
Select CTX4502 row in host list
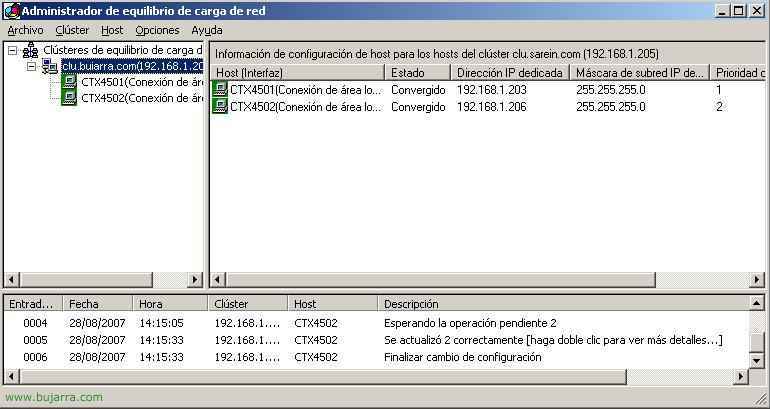[489, 107]
